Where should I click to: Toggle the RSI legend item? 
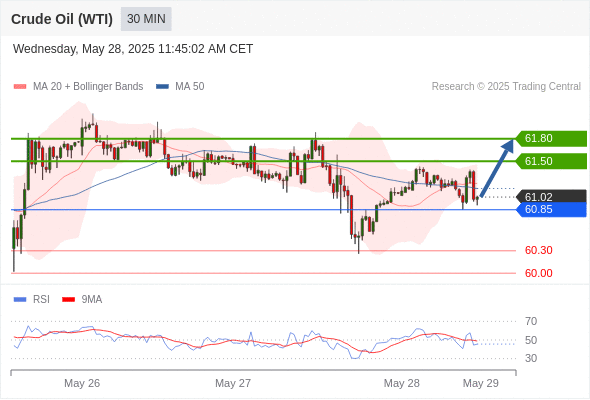[32, 300]
